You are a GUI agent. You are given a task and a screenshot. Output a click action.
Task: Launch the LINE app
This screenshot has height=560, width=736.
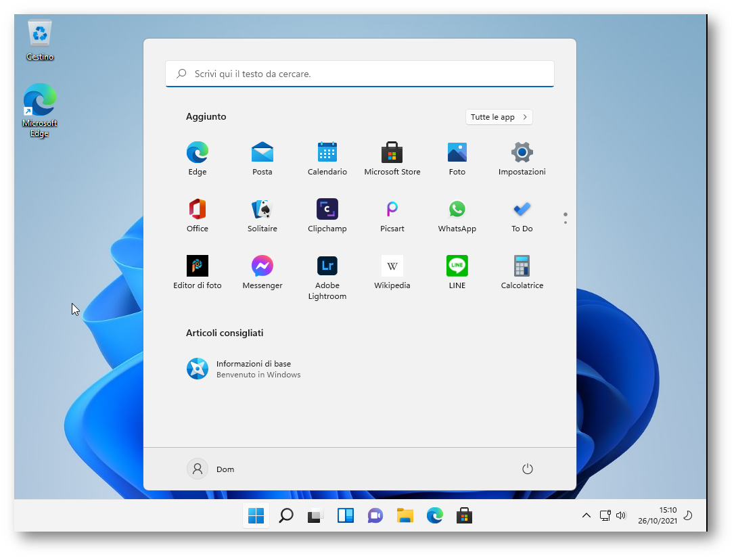[457, 273]
